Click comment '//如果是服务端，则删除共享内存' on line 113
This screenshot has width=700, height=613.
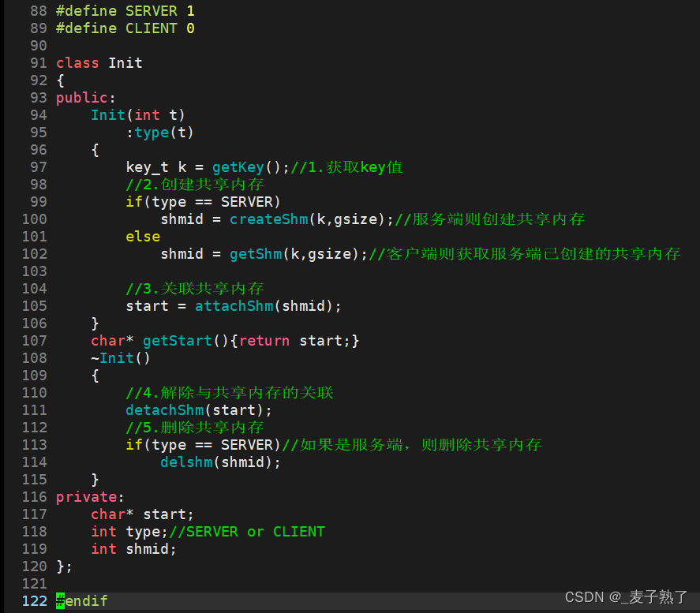412,445
